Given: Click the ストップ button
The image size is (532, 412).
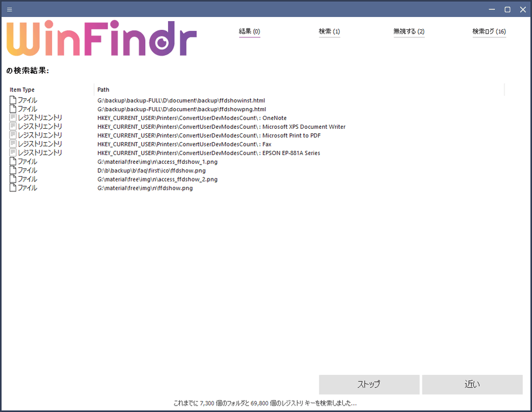Looking at the screenshot, I should point(369,384).
